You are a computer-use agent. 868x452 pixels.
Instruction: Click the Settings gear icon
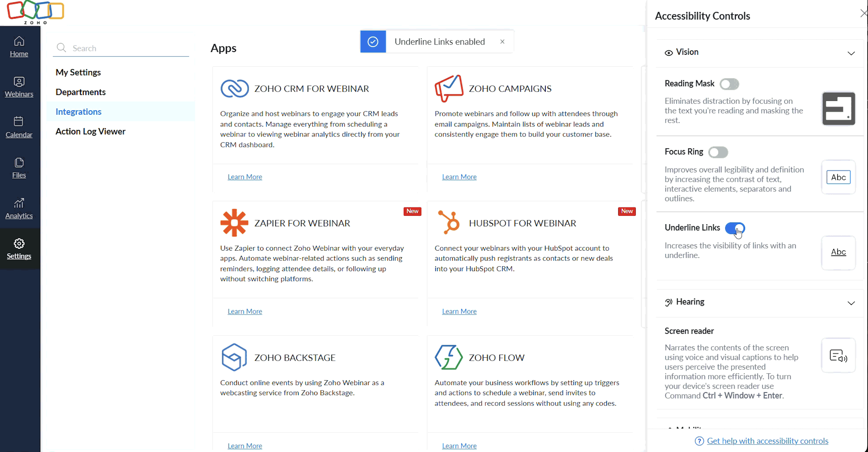point(19,244)
